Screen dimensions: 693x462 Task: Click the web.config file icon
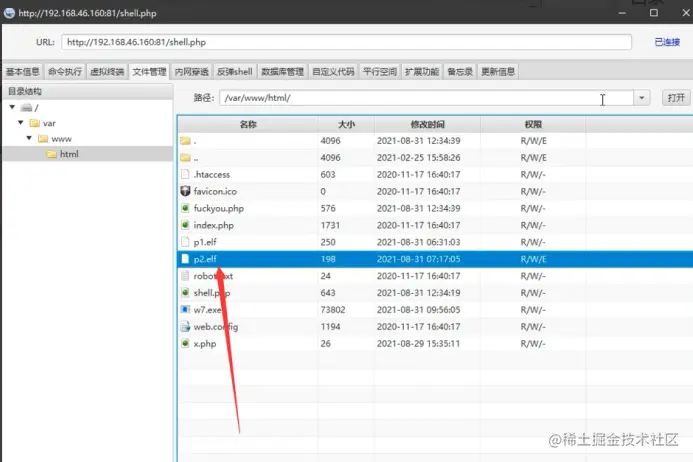185,327
